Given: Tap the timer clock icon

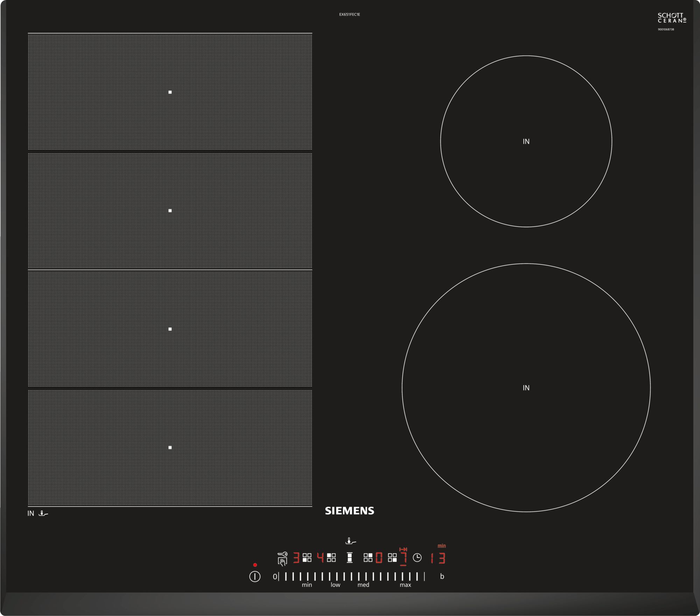Looking at the screenshot, I should (417, 558).
